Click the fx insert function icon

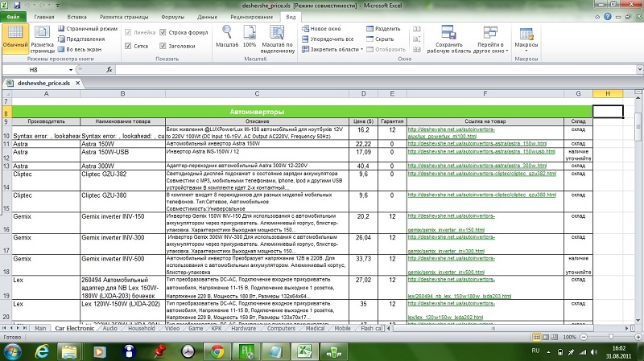[x=109, y=70]
